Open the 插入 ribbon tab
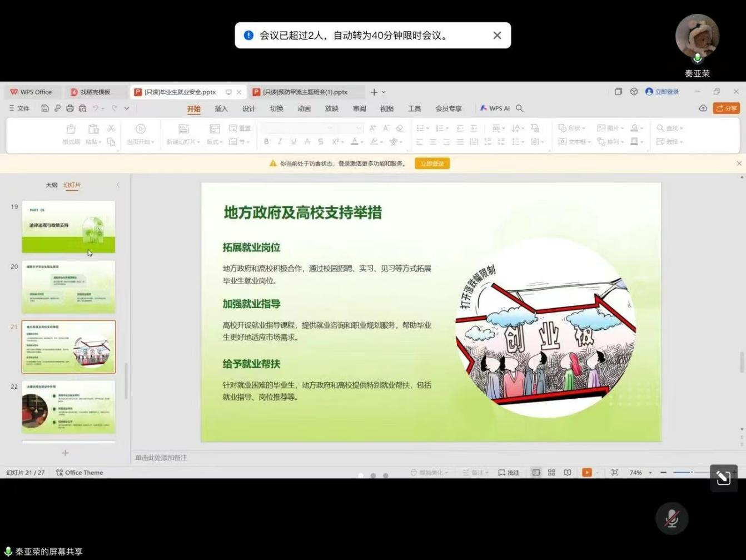 [221, 108]
